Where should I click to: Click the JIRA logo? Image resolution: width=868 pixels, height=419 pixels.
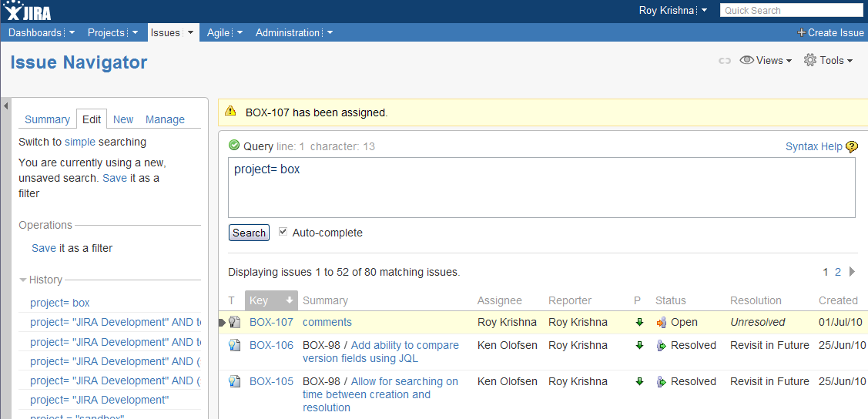pyautogui.click(x=28, y=10)
